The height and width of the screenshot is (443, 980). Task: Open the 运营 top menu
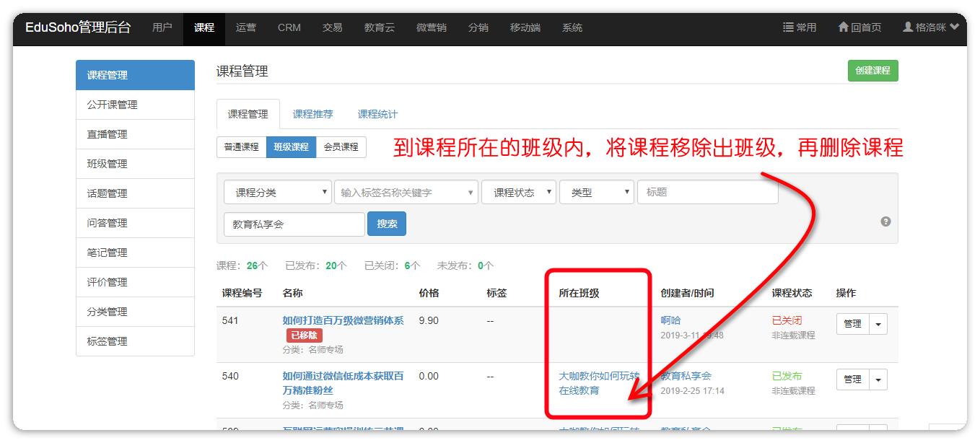(x=246, y=27)
